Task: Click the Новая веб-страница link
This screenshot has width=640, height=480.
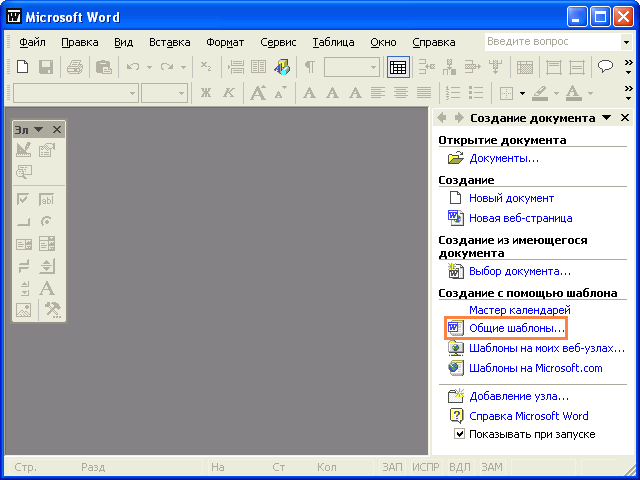Action: coord(520,218)
